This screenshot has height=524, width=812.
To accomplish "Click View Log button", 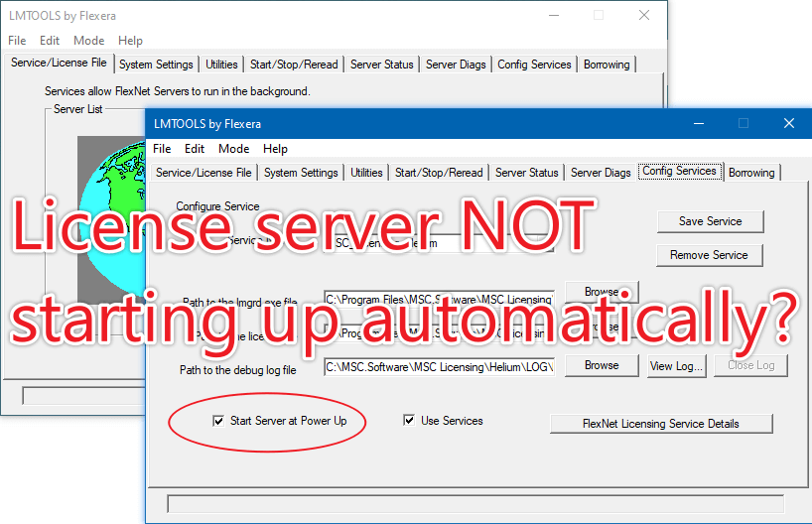I will tap(676, 365).
